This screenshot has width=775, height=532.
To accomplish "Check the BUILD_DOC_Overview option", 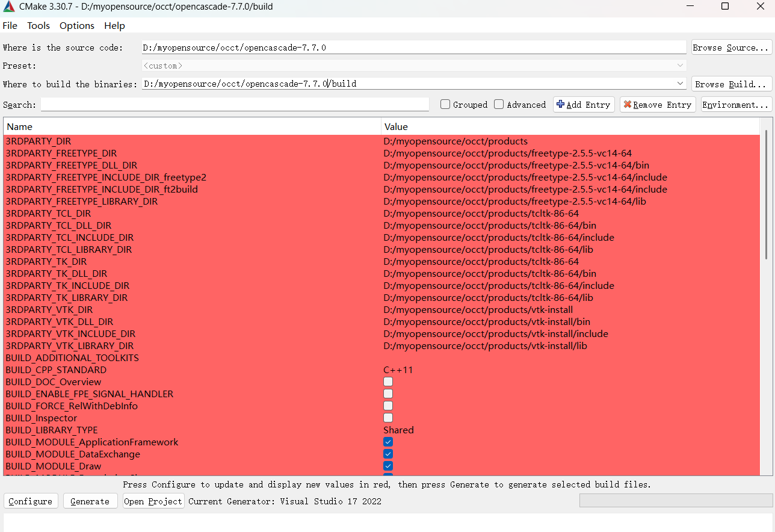I will [388, 381].
